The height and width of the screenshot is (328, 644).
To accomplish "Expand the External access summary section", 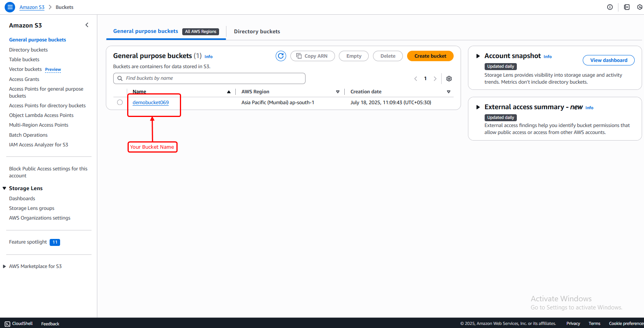I will pyautogui.click(x=478, y=107).
